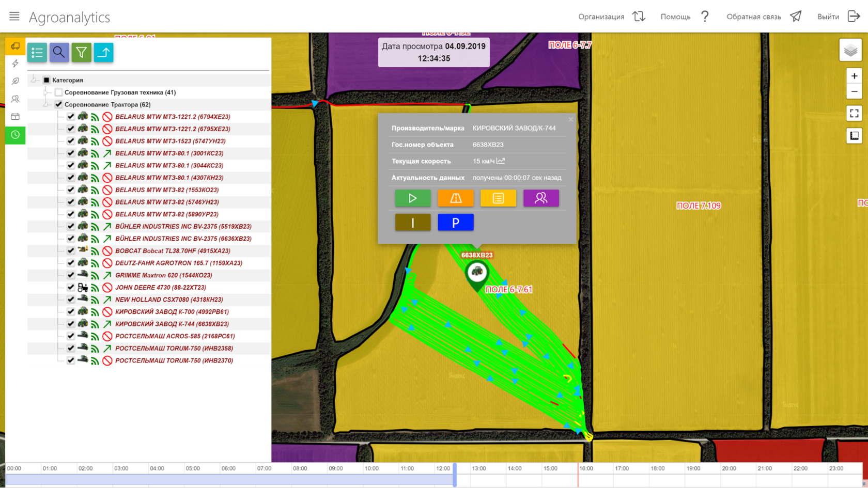Click the green play track button
This screenshot has height=488, width=868.
click(x=413, y=198)
